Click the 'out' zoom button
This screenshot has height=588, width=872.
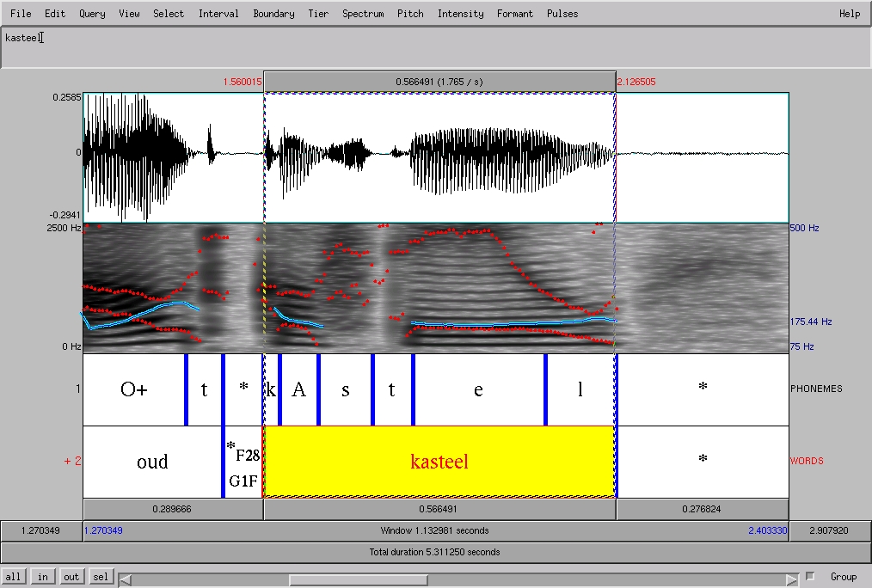tap(71, 576)
